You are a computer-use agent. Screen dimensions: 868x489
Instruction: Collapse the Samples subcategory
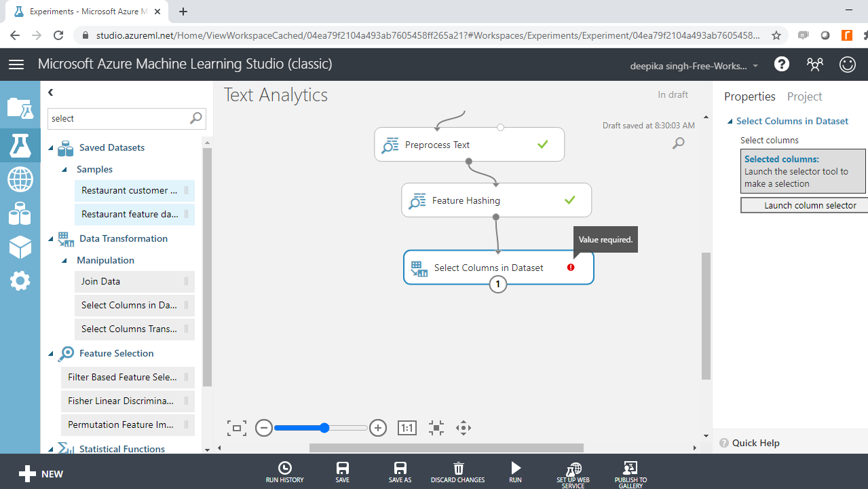(x=64, y=169)
